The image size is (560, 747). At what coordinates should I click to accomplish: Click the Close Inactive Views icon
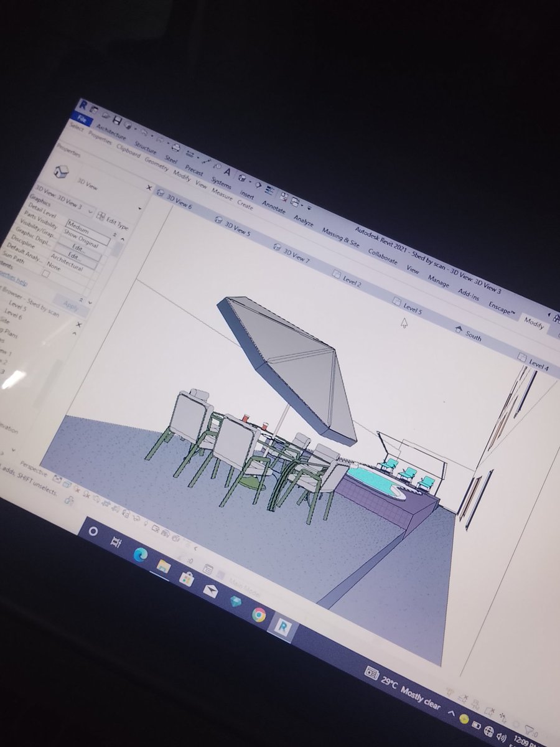tap(284, 198)
